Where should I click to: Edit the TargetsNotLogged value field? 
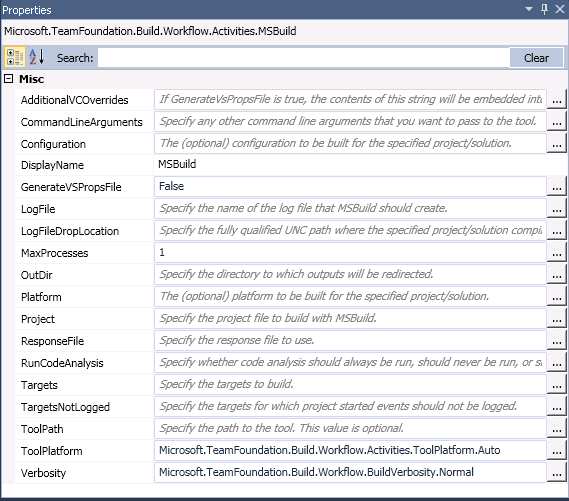(x=350, y=407)
